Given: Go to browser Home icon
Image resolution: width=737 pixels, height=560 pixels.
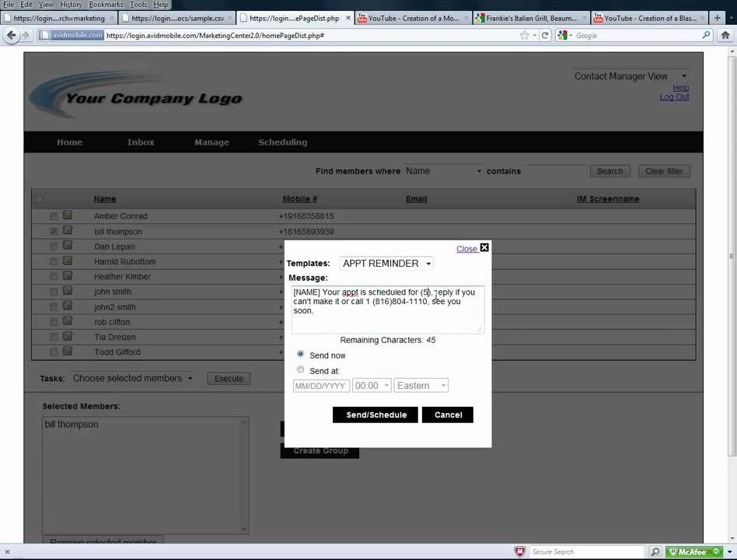Looking at the screenshot, I should 725,35.
